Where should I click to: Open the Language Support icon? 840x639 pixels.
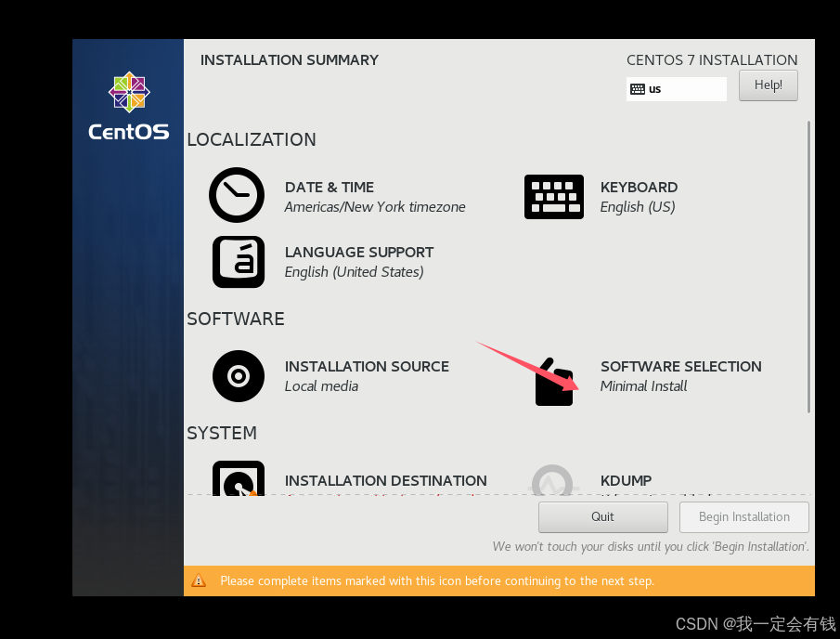point(239,262)
